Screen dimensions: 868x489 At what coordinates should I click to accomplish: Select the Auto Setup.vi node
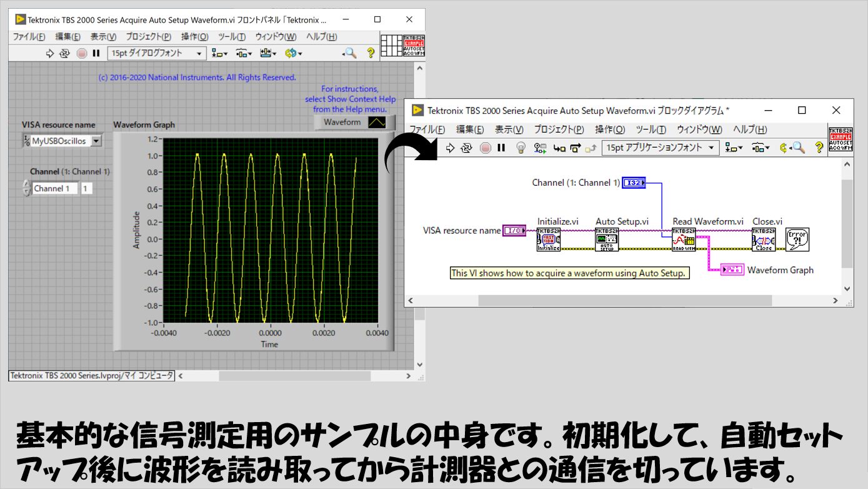click(607, 239)
